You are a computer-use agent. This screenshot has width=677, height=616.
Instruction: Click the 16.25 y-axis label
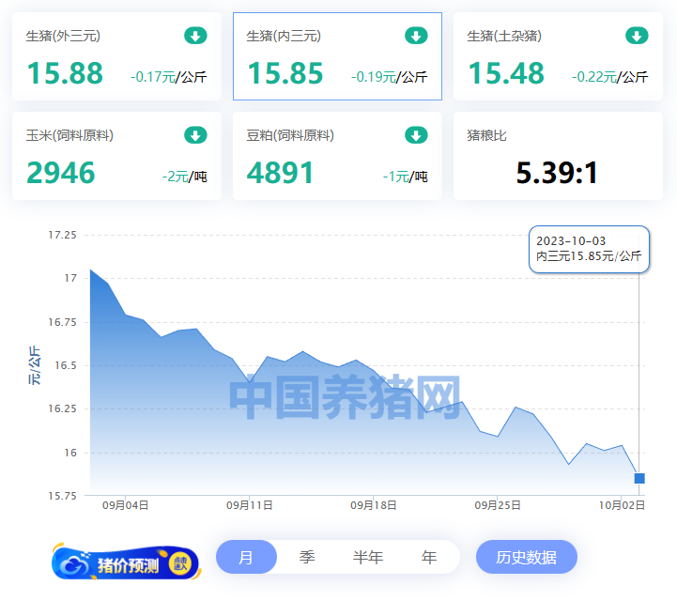(62, 408)
